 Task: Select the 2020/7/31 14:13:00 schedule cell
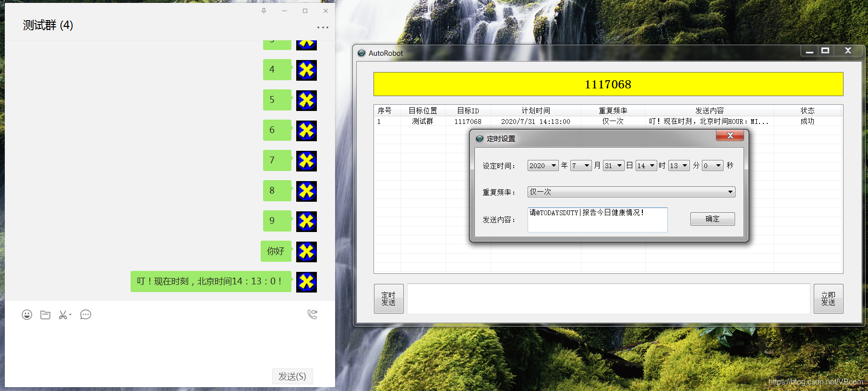pos(536,122)
